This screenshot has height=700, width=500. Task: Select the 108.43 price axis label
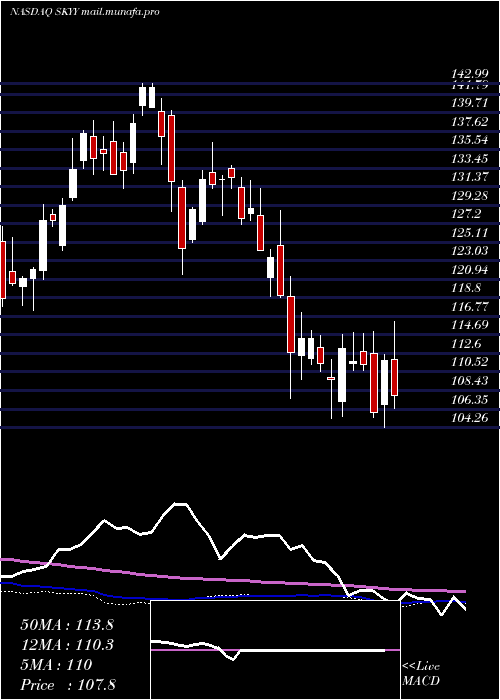click(x=470, y=381)
